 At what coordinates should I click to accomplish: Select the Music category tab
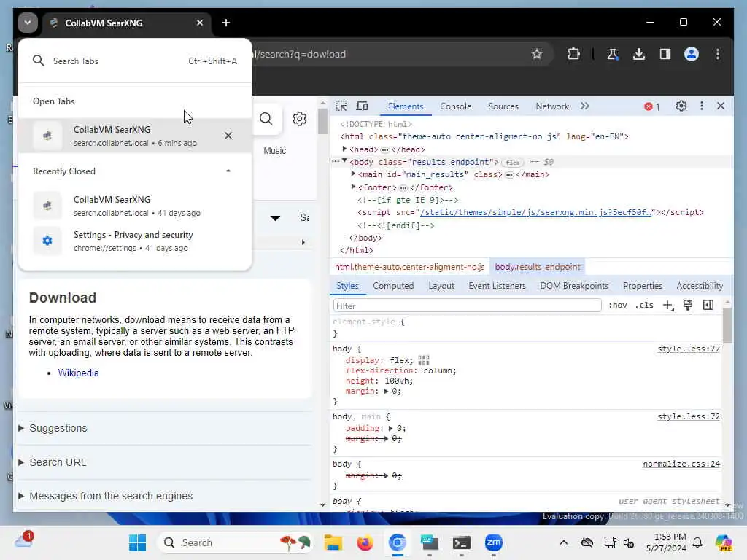tap(275, 150)
